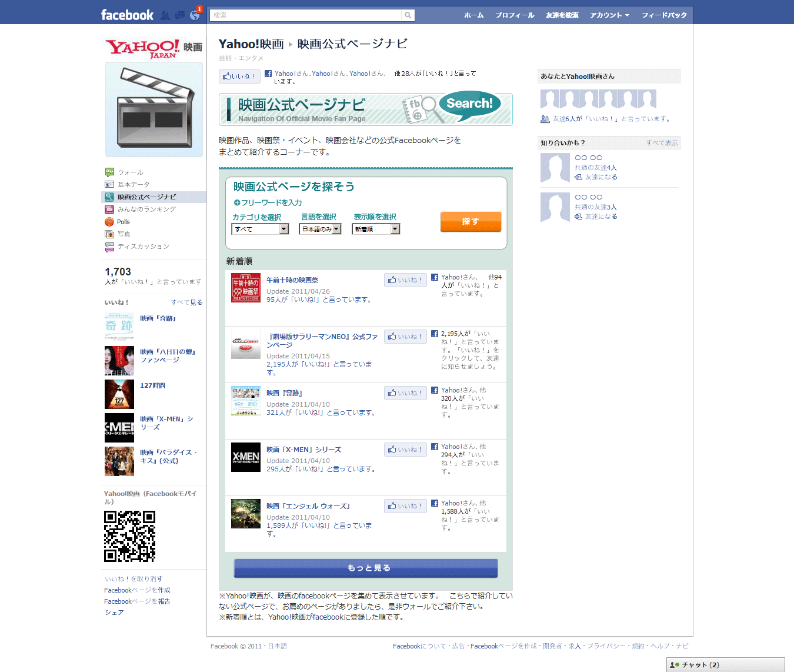Click the X-MEN thumbnail in results list
794x672 pixels.
[246, 457]
